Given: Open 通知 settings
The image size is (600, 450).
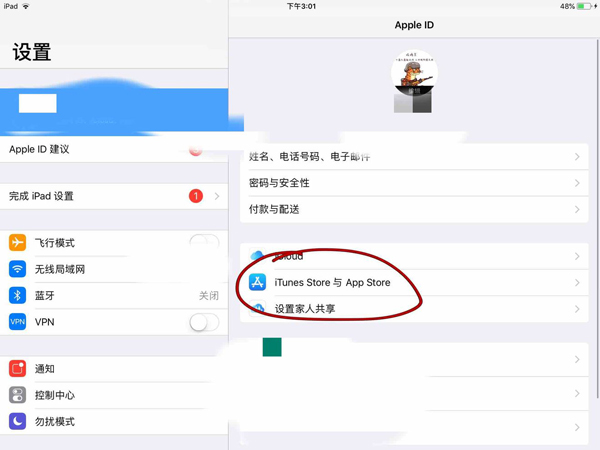Looking at the screenshot, I should pyautogui.click(x=114, y=368).
